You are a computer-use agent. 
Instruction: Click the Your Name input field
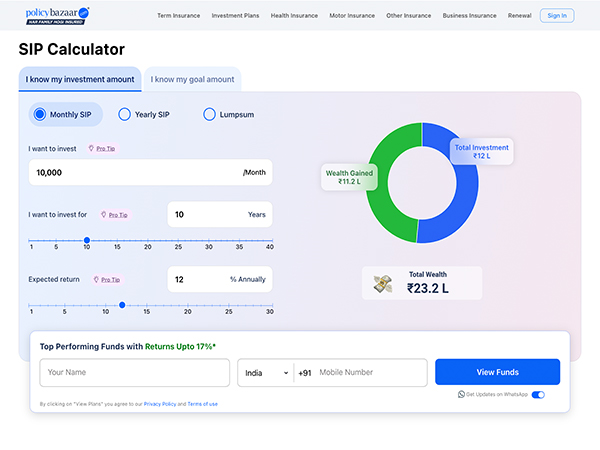135,372
